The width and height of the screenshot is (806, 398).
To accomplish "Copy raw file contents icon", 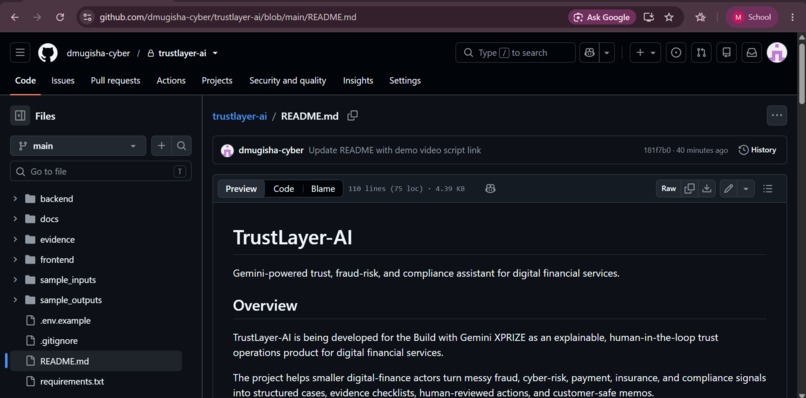I will (689, 189).
